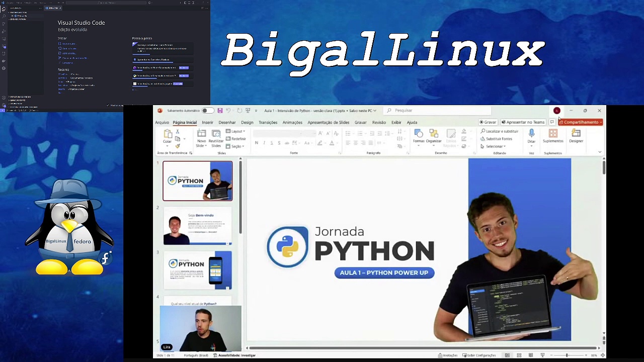
Task: Click the Normal view status icon
Action: coord(507,355)
